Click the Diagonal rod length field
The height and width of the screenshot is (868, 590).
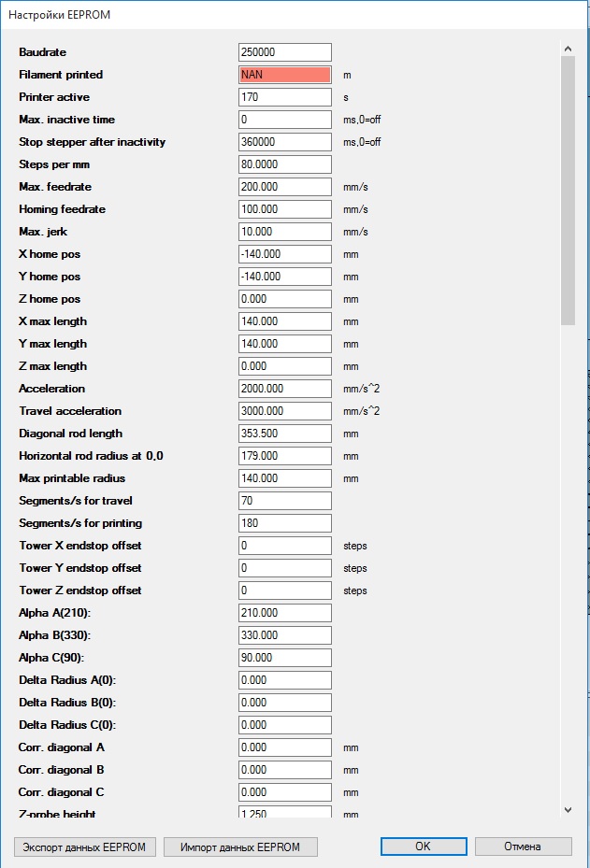(x=285, y=434)
